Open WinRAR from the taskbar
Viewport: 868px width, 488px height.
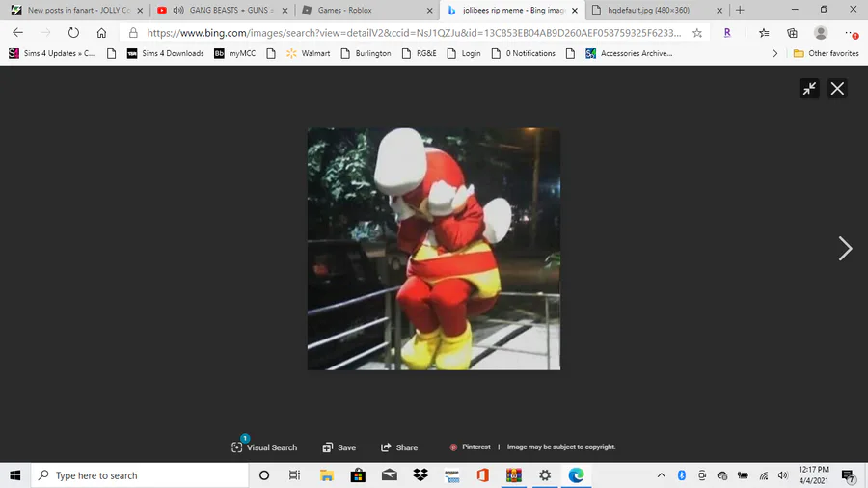pos(514,475)
